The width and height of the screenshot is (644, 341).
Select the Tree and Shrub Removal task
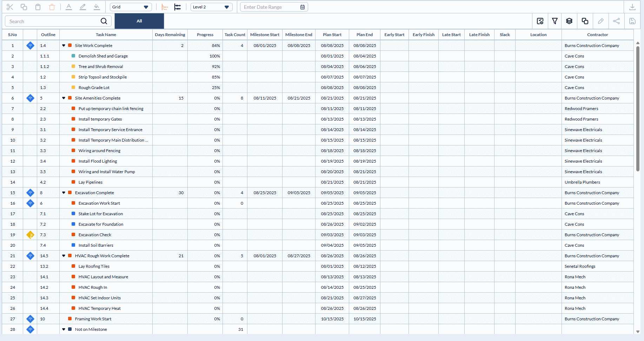coord(101,67)
